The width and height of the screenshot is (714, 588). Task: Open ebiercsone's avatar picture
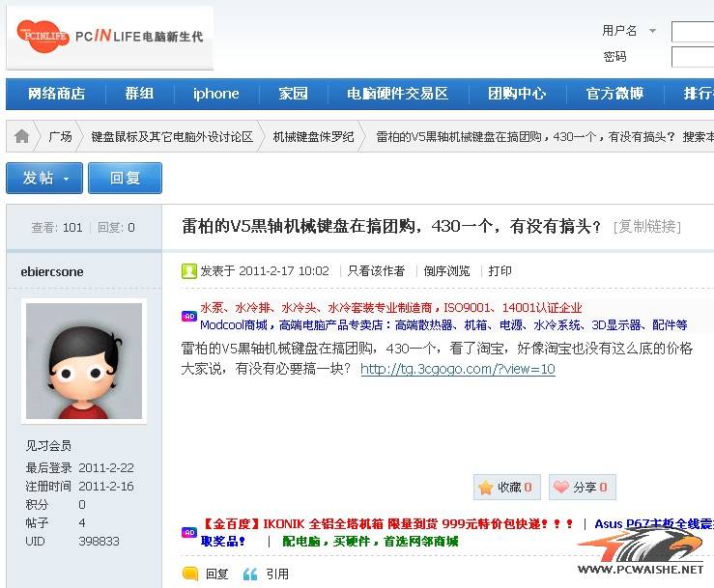(84, 361)
